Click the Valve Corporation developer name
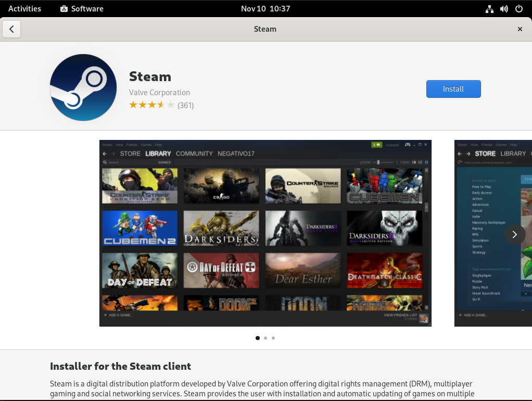 (x=159, y=93)
